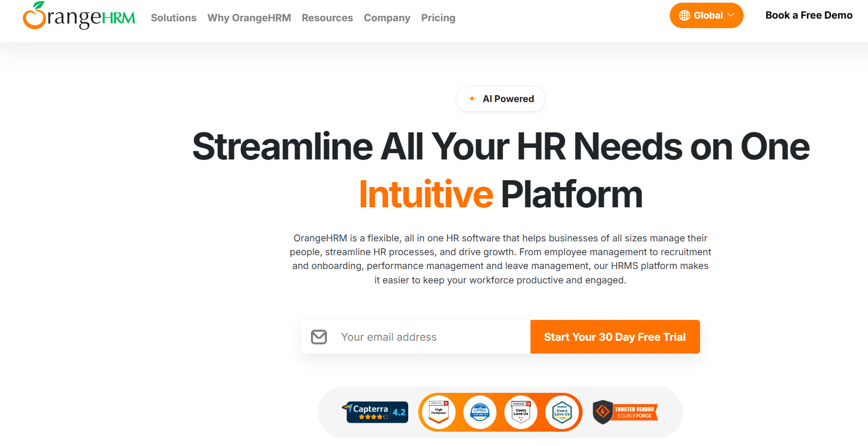
Task: Click the teal Users Love Us 2025 badge
Action: (x=562, y=412)
